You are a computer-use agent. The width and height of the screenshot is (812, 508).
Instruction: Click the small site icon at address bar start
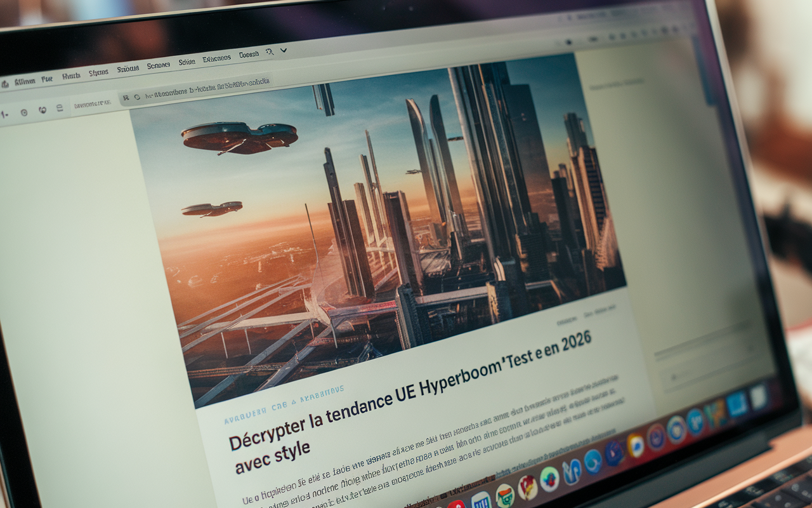126,98
